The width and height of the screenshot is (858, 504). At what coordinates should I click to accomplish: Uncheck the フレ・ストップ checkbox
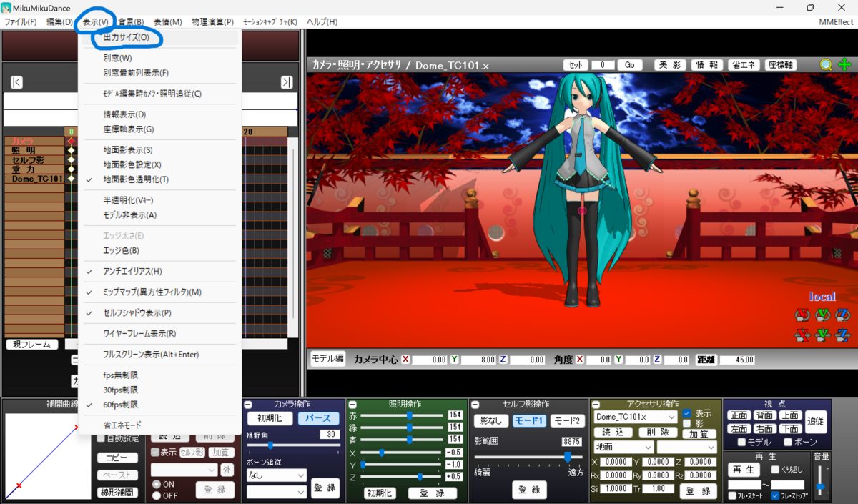775,495
